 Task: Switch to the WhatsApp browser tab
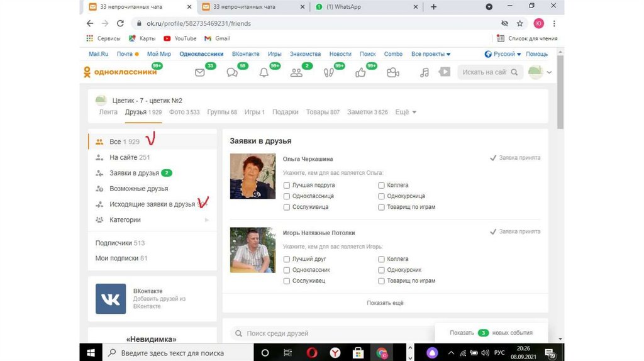[x=366, y=7]
